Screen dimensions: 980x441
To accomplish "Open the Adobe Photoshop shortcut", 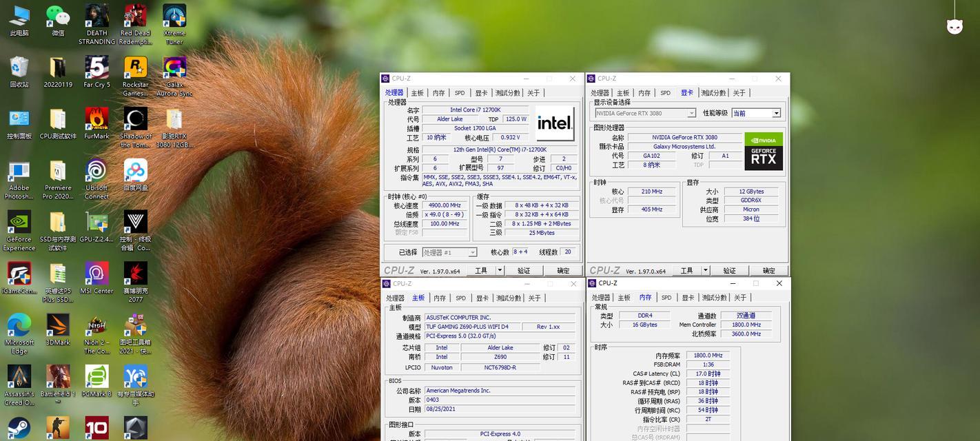I will (19, 180).
